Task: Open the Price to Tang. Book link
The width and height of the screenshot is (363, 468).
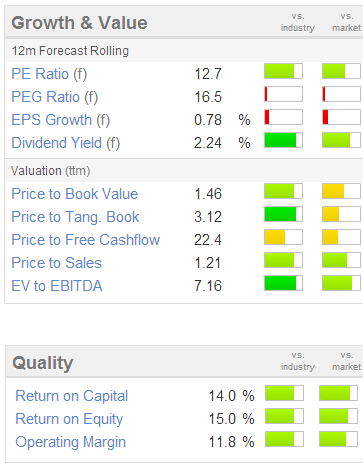Action: 75,217
